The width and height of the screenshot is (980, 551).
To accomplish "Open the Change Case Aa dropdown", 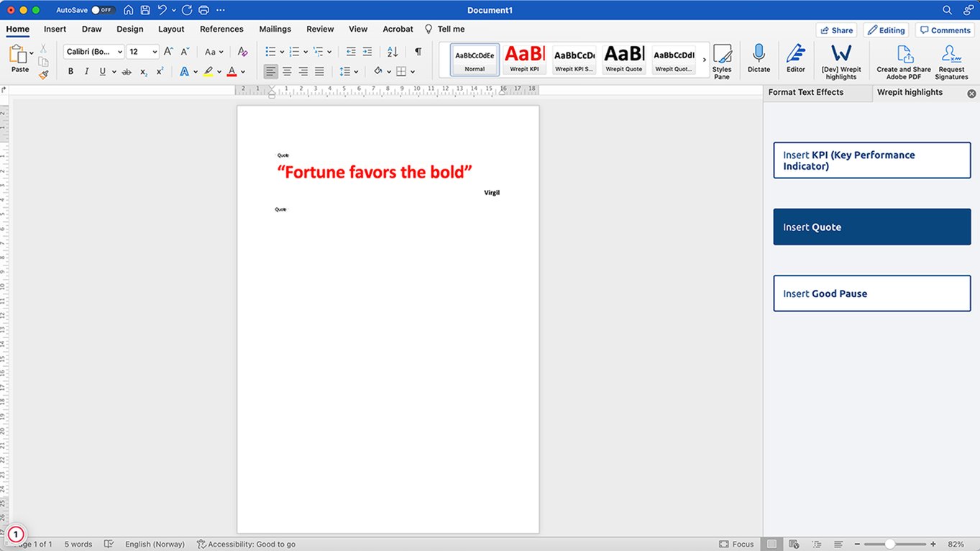I will pos(214,52).
